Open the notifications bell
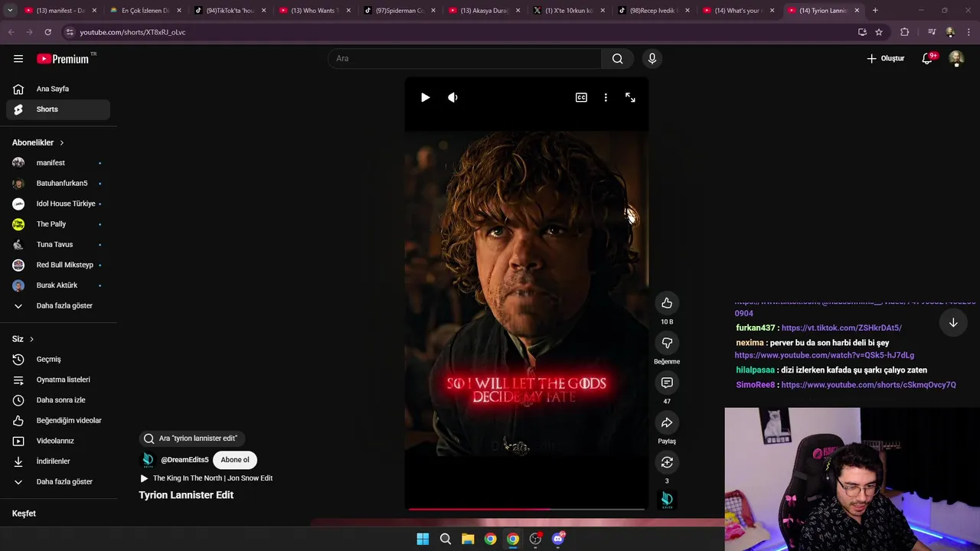Screen dimensions: 980x551 (x=927, y=59)
